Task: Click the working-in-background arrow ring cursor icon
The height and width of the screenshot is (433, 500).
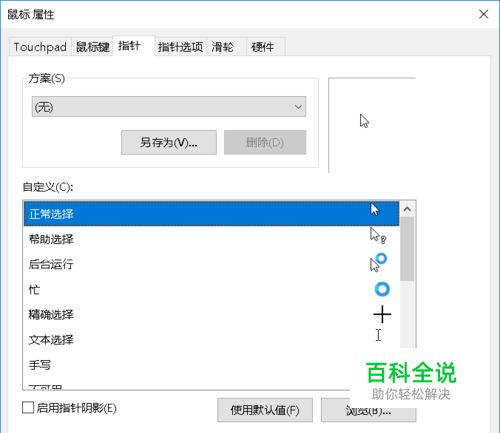Action: (378, 263)
